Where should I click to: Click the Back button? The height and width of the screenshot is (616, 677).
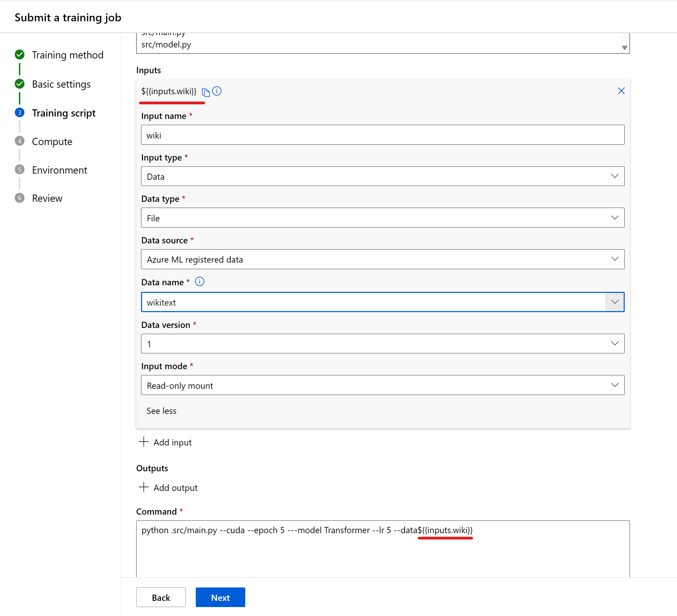[x=161, y=597]
